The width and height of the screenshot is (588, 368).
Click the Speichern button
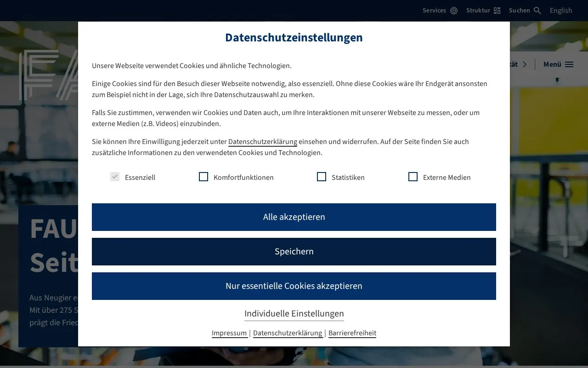click(x=294, y=252)
